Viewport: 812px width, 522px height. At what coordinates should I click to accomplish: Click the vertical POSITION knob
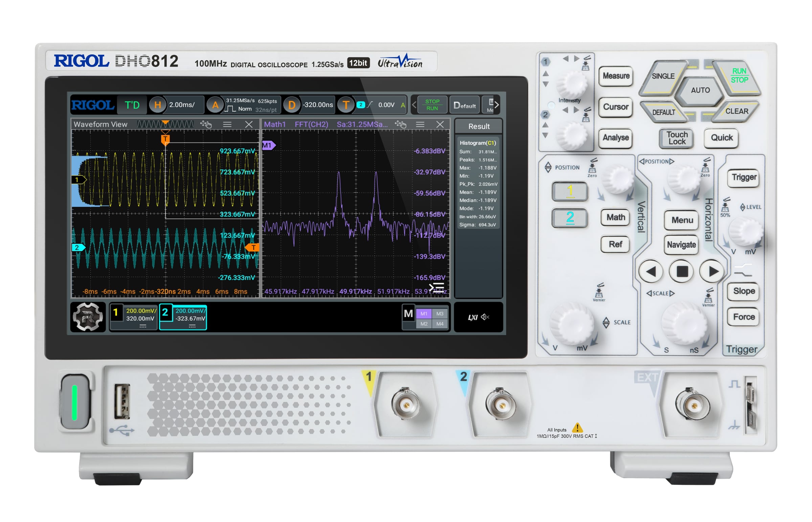coord(618,179)
